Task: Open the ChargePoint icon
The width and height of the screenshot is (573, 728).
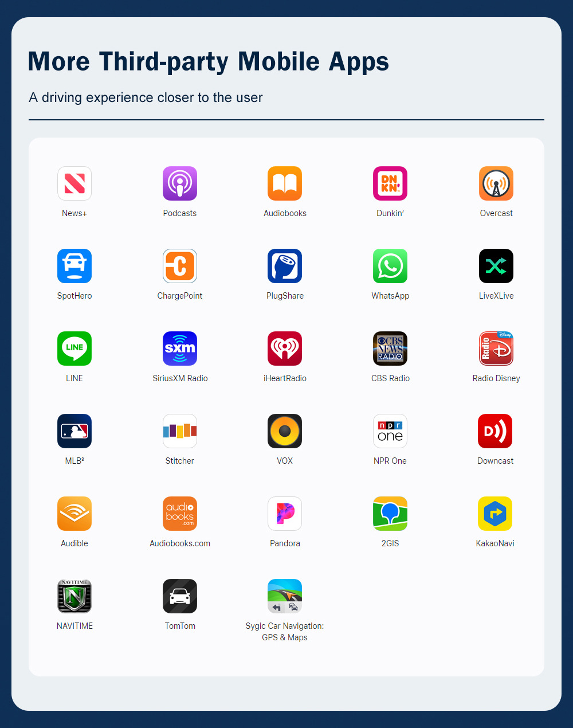Action: [180, 266]
